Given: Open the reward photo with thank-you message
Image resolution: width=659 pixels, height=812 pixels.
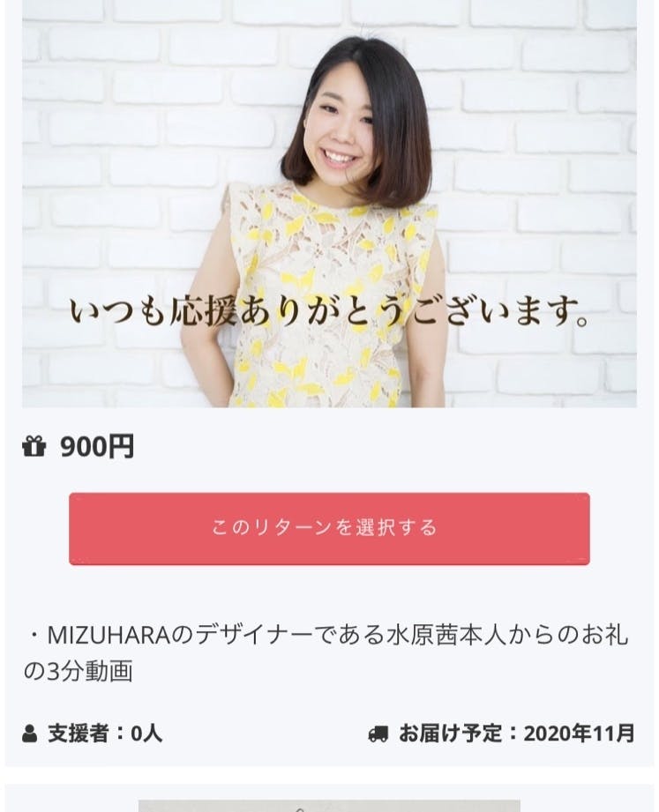Looking at the screenshot, I should point(329,204).
